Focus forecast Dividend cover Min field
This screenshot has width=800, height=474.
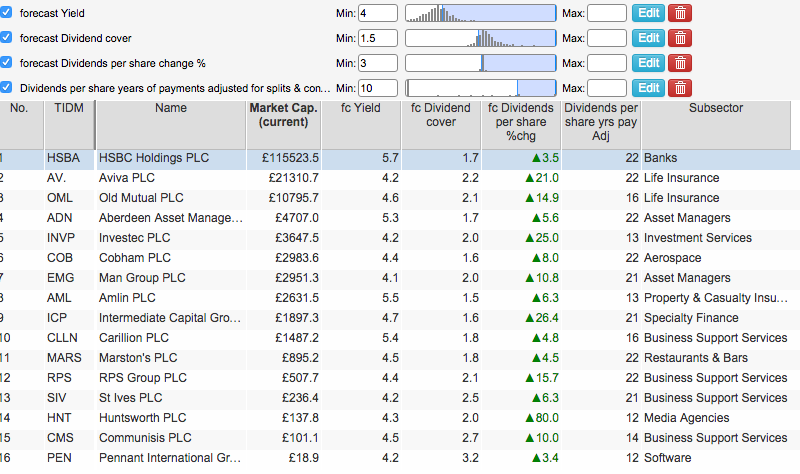click(x=378, y=38)
